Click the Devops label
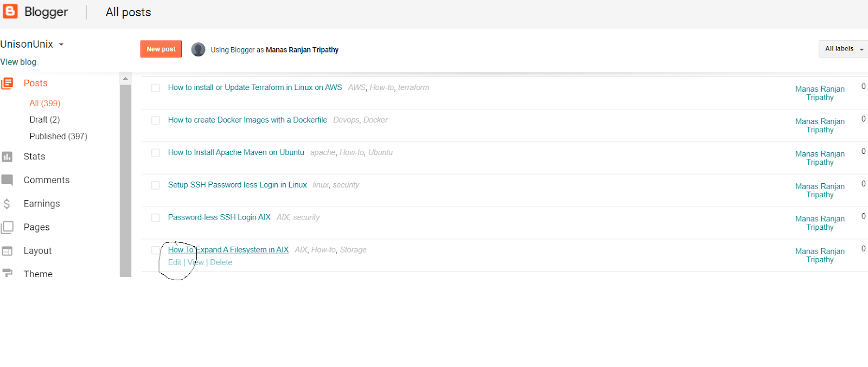This screenshot has height=367, width=868. tap(346, 120)
